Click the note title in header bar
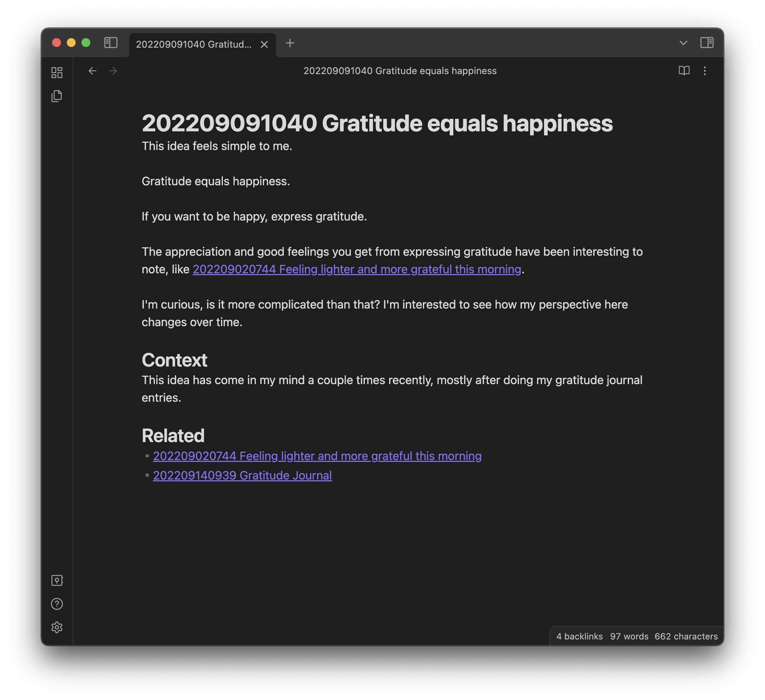Image resolution: width=765 pixels, height=700 pixels. 400,71
